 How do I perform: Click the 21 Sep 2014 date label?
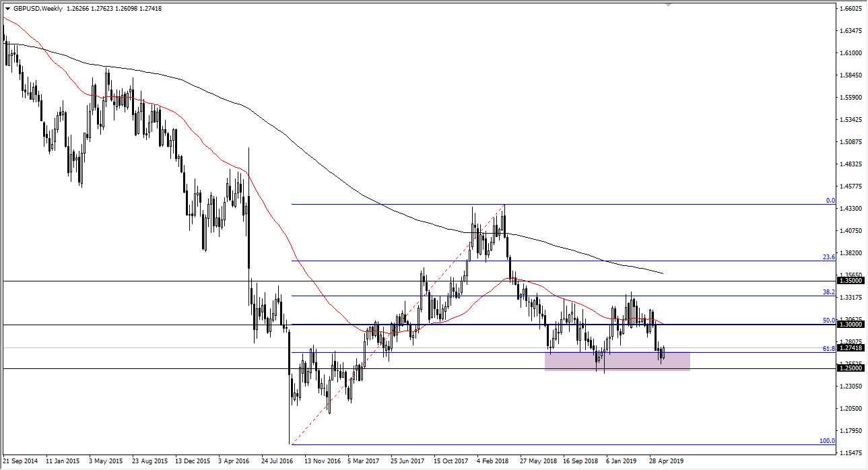22,461
